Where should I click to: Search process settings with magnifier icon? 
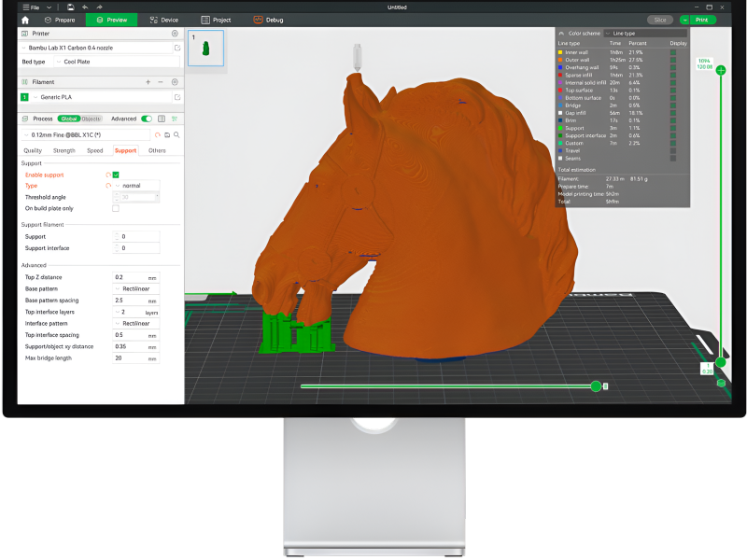tap(176, 134)
